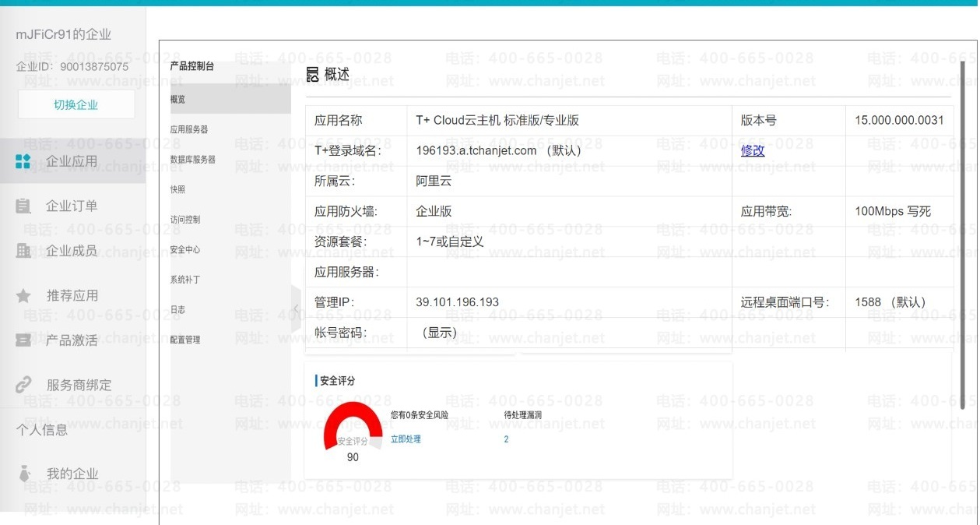Click the vertical scrollbar on the right
This screenshot has width=980, height=525.
pos(962,234)
